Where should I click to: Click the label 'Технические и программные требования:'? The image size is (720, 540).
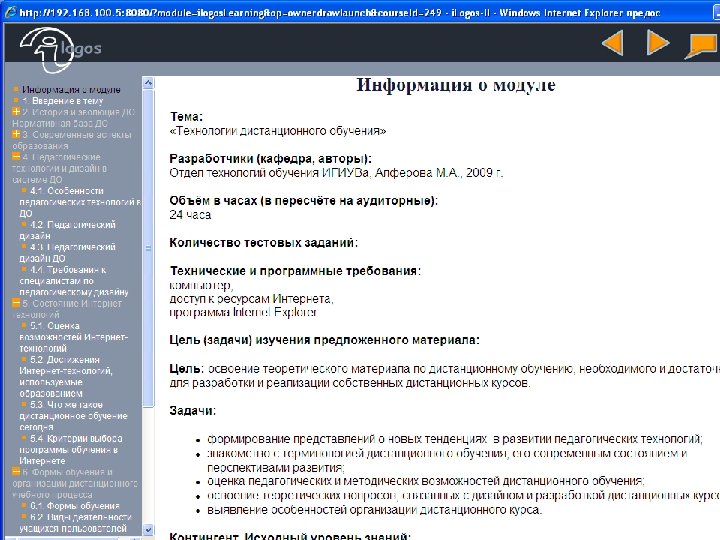click(x=295, y=271)
